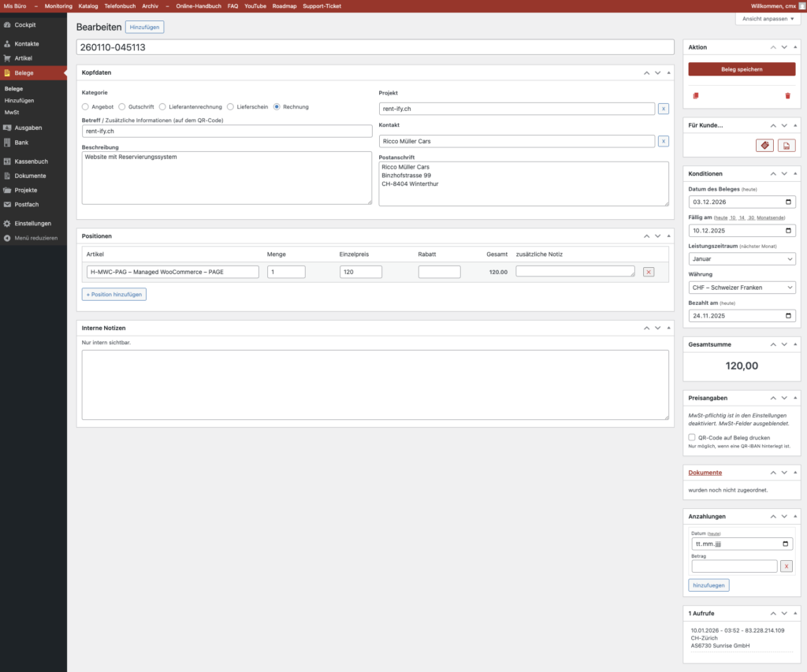Enable QR-Code auf Beleg drucken
807x672 pixels.
pos(692,437)
